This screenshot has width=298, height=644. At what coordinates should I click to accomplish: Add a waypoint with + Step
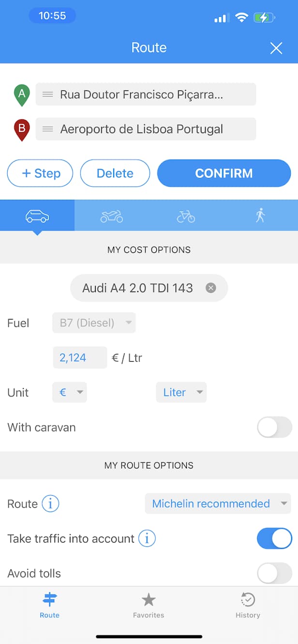click(40, 173)
